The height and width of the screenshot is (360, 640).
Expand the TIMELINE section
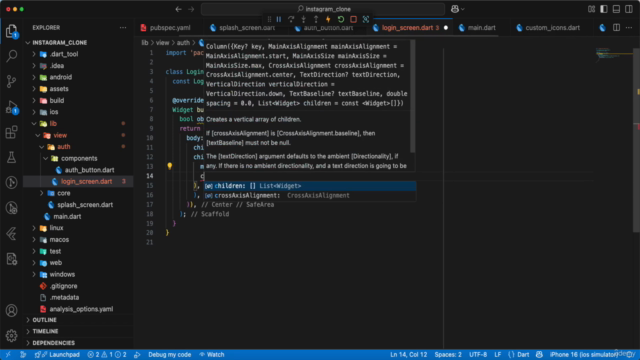click(45, 331)
